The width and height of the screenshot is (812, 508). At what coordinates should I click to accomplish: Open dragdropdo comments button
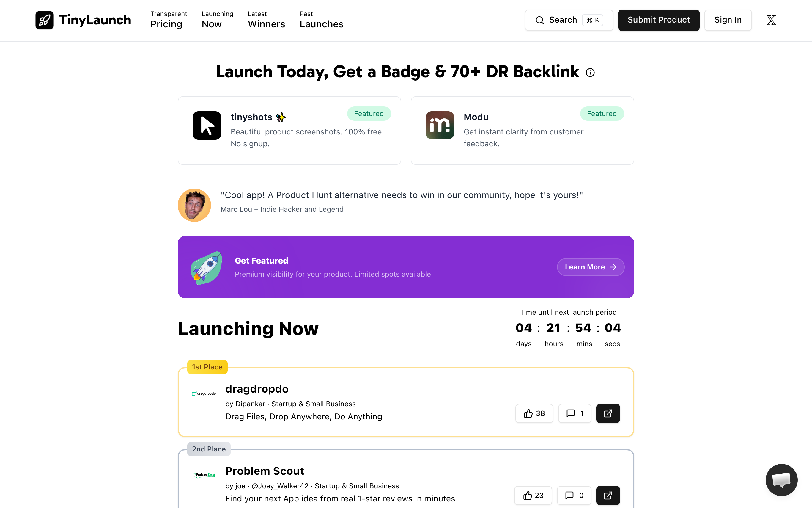(574, 413)
